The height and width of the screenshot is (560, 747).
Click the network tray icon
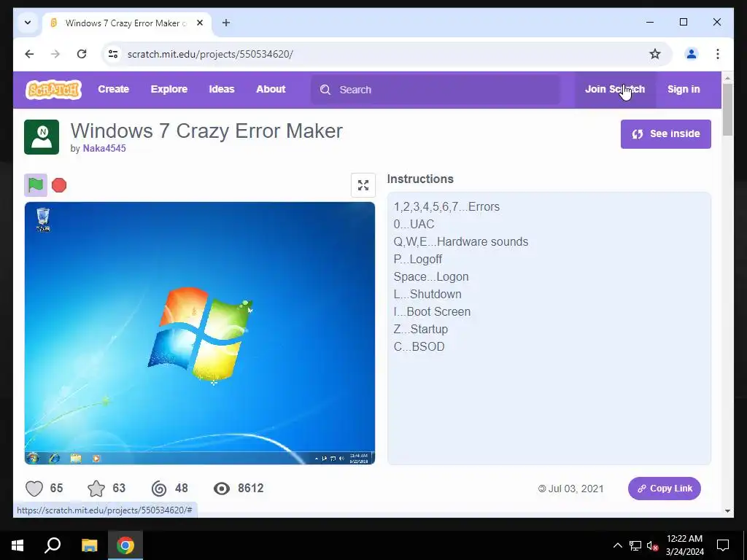pyautogui.click(x=635, y=545)
